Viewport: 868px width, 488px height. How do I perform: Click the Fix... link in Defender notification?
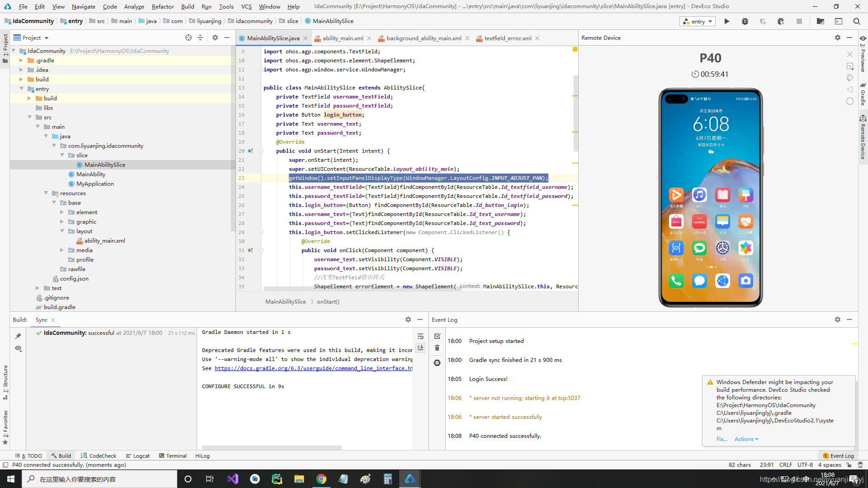[722, 439]
